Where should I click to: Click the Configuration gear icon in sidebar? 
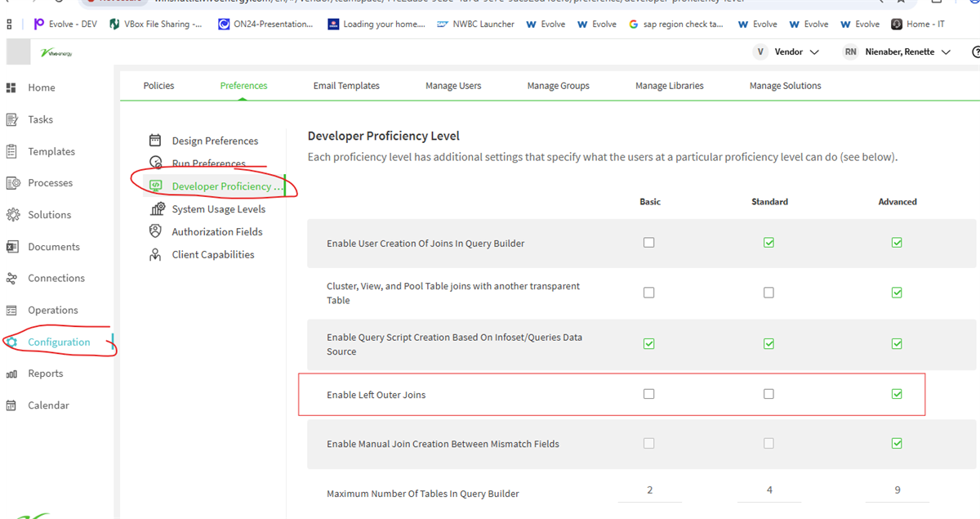(11, 342)
